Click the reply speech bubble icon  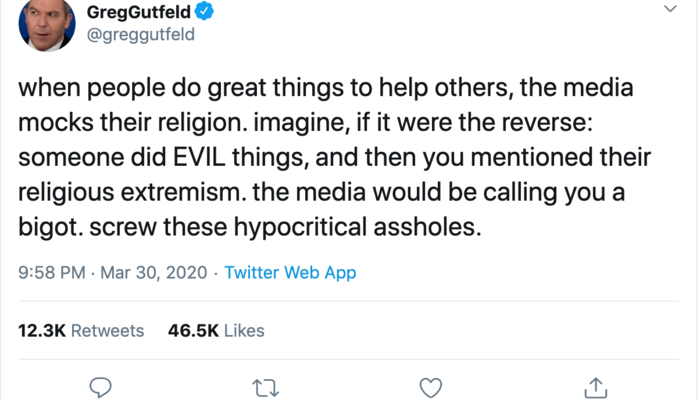click(100, 387)
